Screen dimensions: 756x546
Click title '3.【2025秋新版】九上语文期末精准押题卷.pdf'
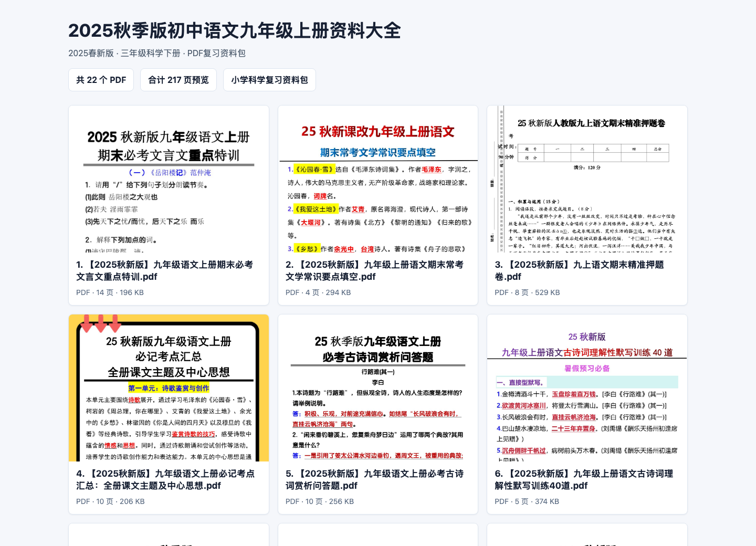580,271
